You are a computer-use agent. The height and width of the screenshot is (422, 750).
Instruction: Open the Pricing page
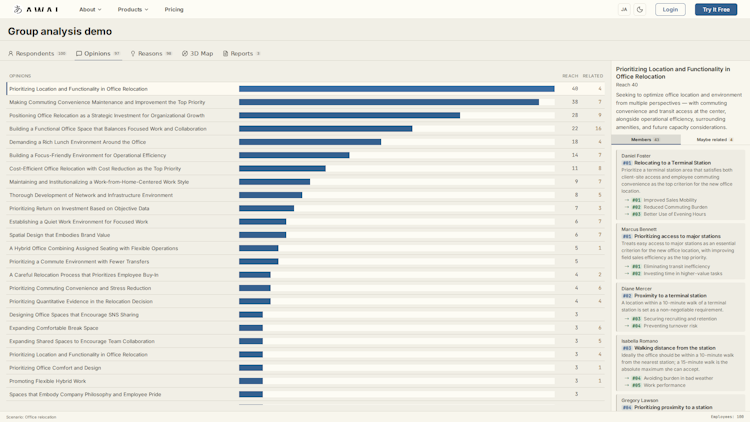click(x=174, y=10)
